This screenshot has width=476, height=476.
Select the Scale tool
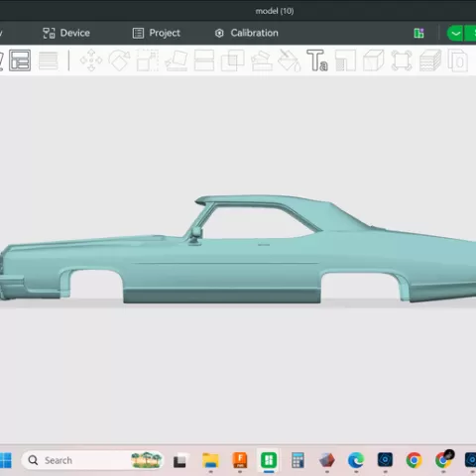[x=148, y=60]
